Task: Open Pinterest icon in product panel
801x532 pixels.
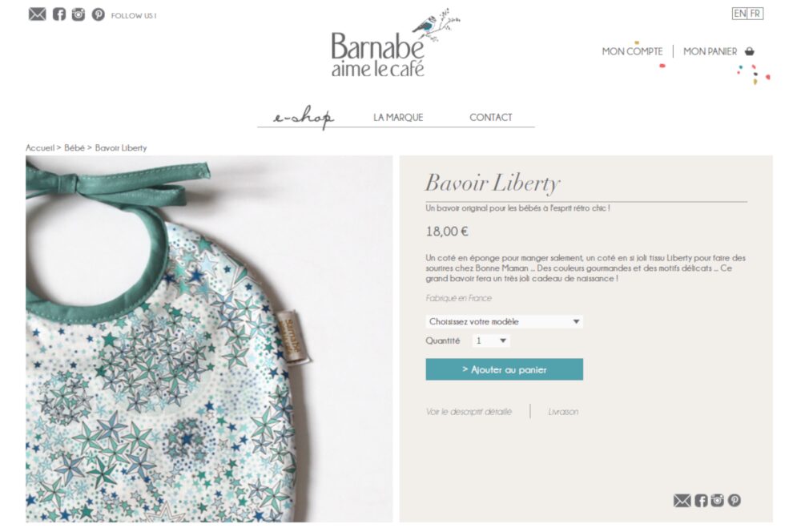Action: click(x=735, y=500)
